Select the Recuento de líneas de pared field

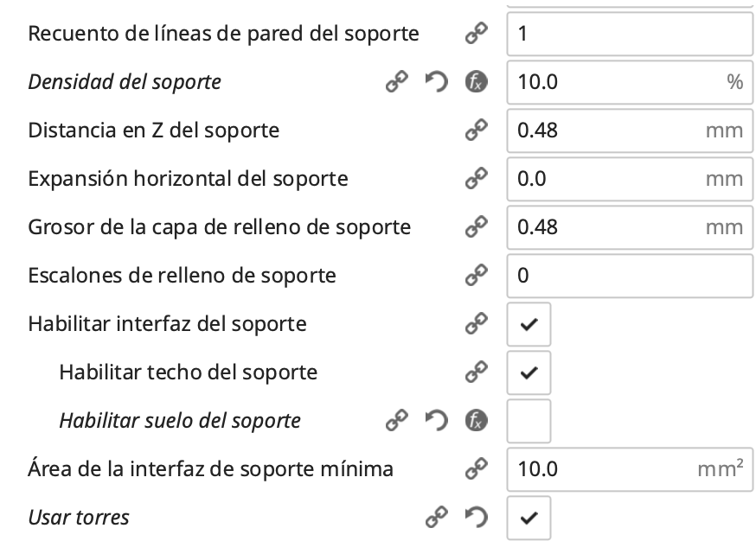pyautogui.click(x=629, y=34)
